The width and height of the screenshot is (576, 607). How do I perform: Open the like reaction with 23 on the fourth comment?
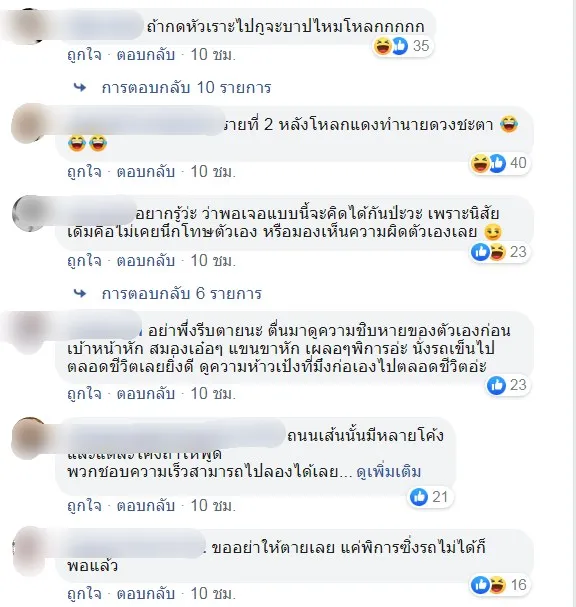click(x=508, y=385)
